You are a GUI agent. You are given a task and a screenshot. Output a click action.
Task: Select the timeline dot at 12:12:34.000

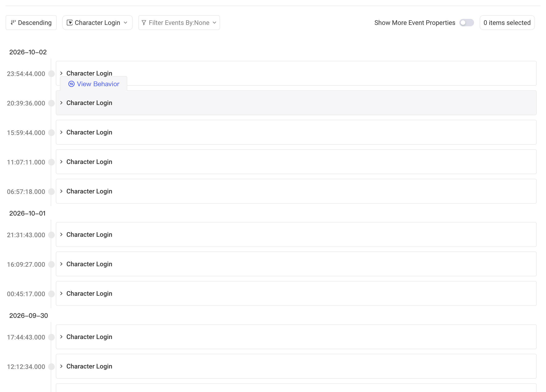coord(51,367)
